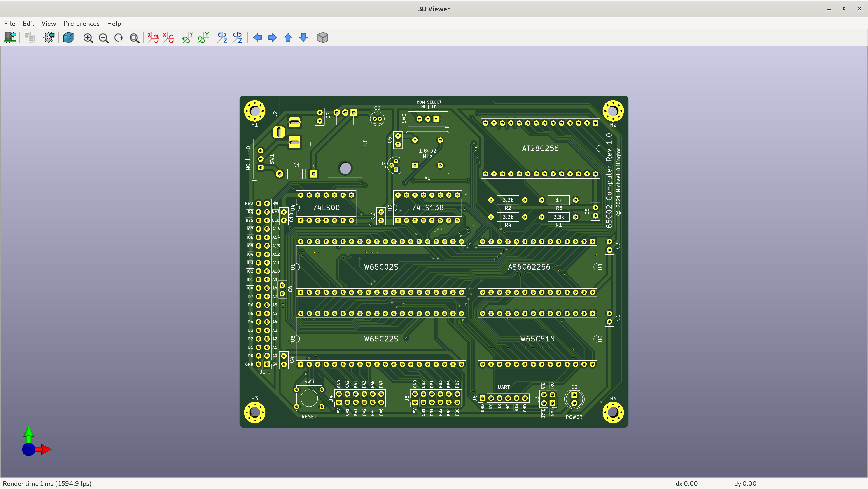The image size is (868, 489).
Task: Open 3D viewer settings gear icon
Action: [x=49, y=38]
